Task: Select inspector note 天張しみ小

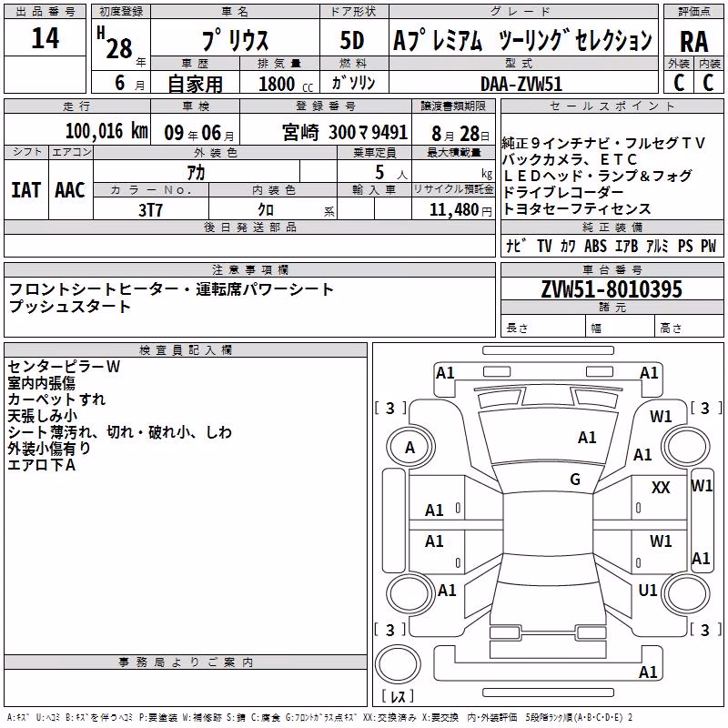Action: (42, 416)
